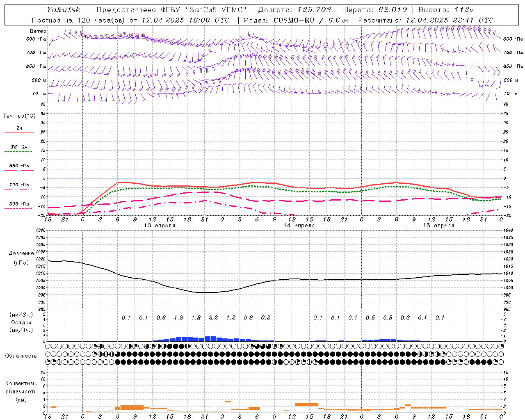The height and width of the screenshot is (420, 525).
Task: Select the 'Прогноз на 120 часа(ов)' text
Action: (79, 20)
